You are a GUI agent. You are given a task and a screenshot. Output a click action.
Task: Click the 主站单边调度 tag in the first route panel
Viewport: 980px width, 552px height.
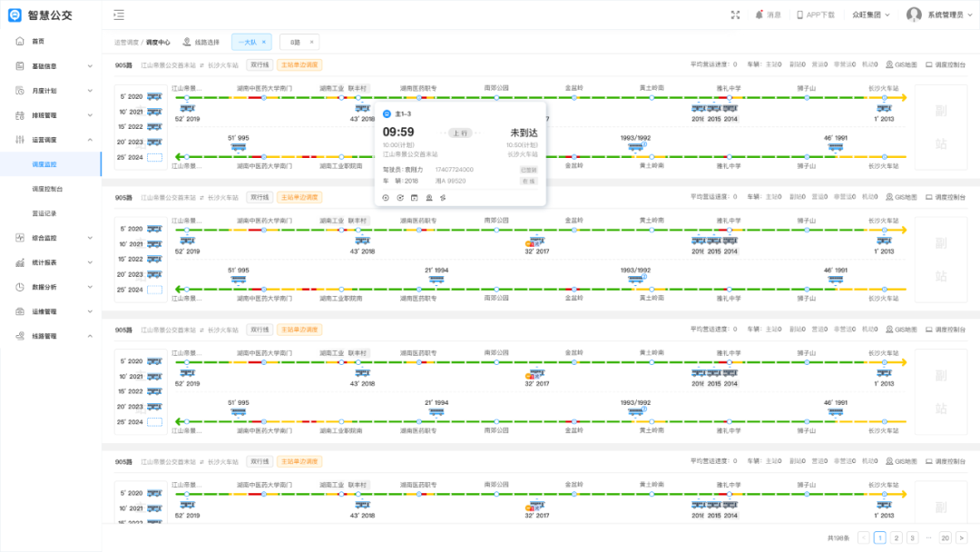(x=299, y=65)
